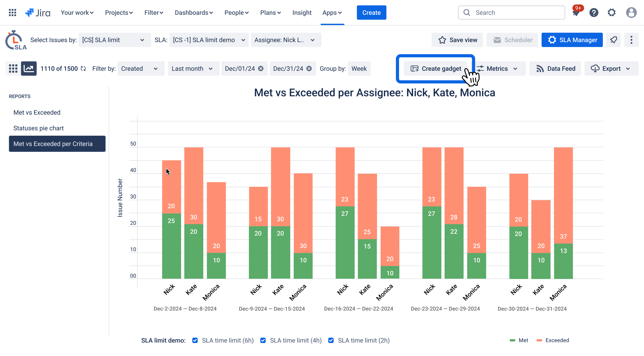The width and height of the screenshot is (644, 356).
Task: Expand the Last month date range dropdown
Action: [x=192, y=69]
